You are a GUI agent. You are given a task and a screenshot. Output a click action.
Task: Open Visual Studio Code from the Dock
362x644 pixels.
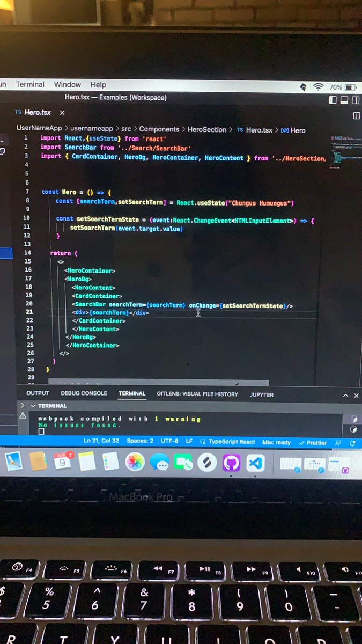(256, 463)
